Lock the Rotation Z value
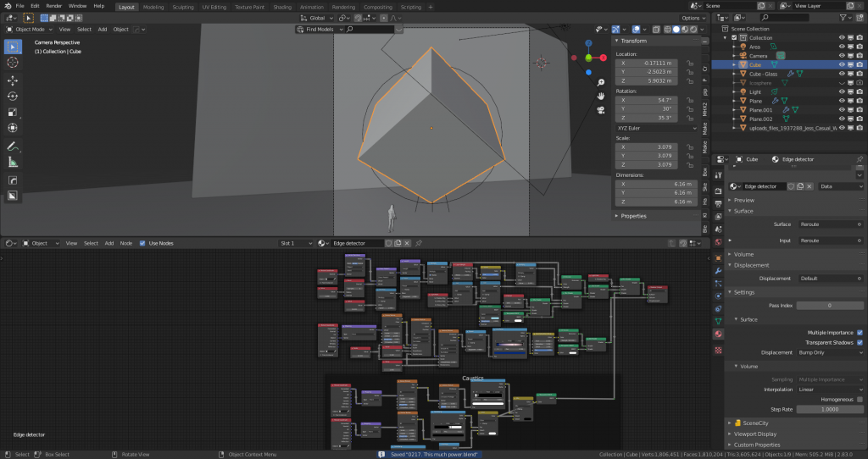Screen dimensions: 868x459 [690, 118]
